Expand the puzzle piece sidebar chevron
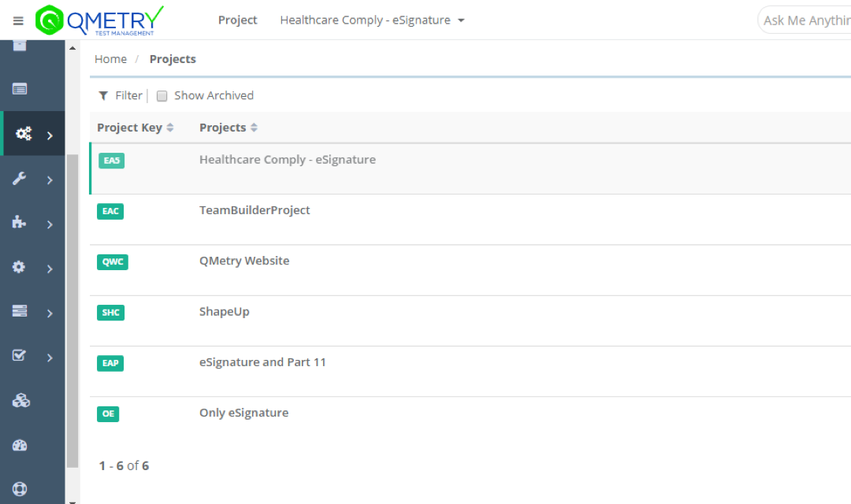 pos(50,224)
